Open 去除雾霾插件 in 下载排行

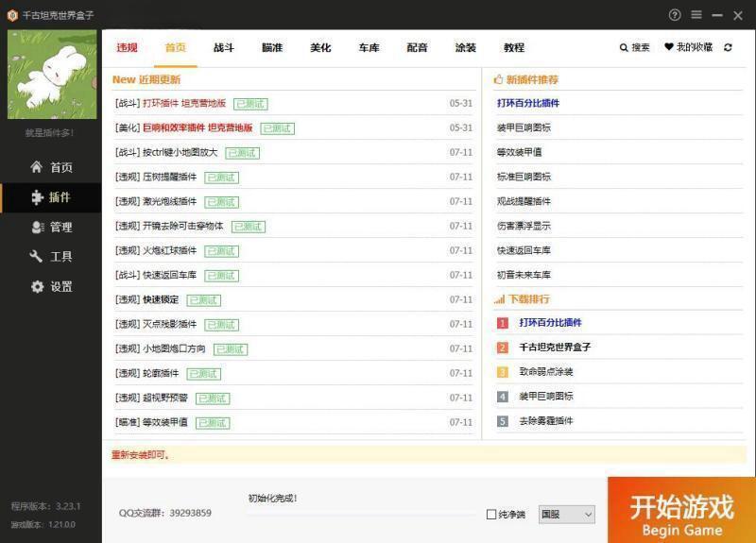click(546, 421)
